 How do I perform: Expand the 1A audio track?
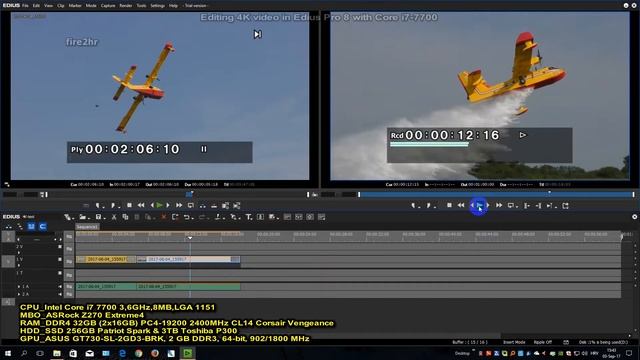coord(19,287)
